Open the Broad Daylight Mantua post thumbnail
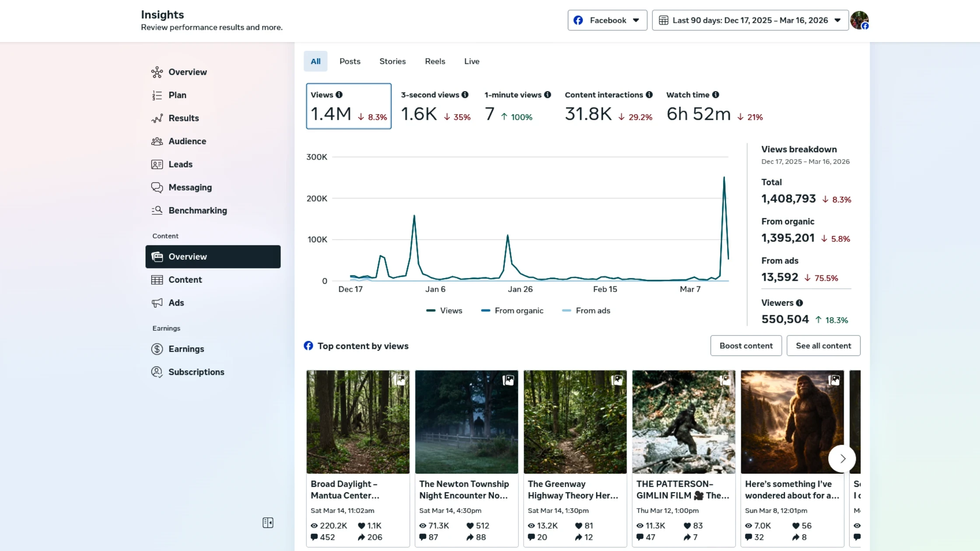Screen dimensions: 980x551 coord(358,422)
